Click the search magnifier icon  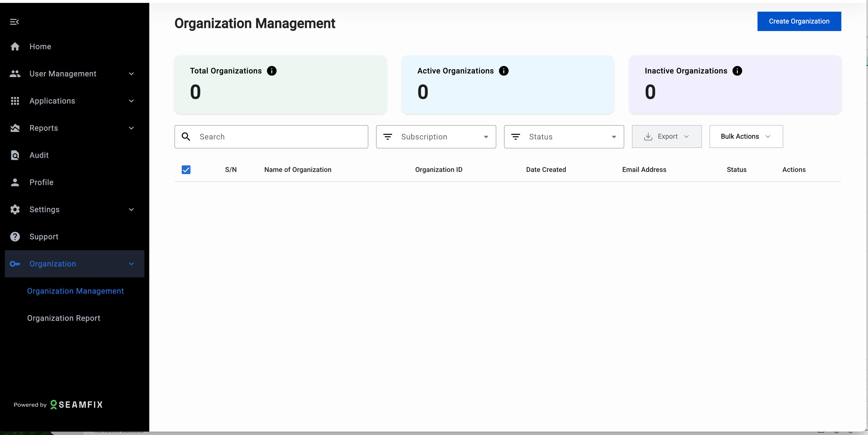point(186,137)
